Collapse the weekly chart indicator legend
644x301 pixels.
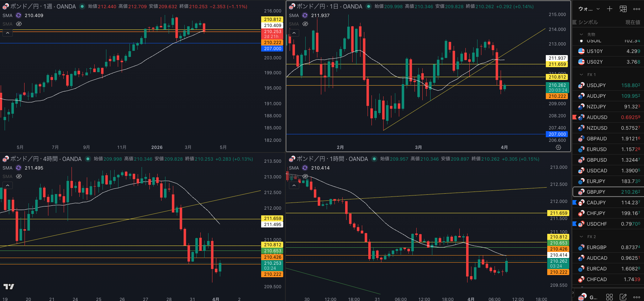coord(7,33)
